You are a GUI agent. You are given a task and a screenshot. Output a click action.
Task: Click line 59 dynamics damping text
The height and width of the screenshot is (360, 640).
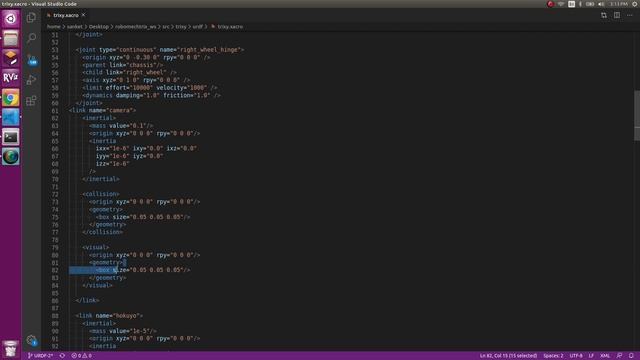point(151,96)
